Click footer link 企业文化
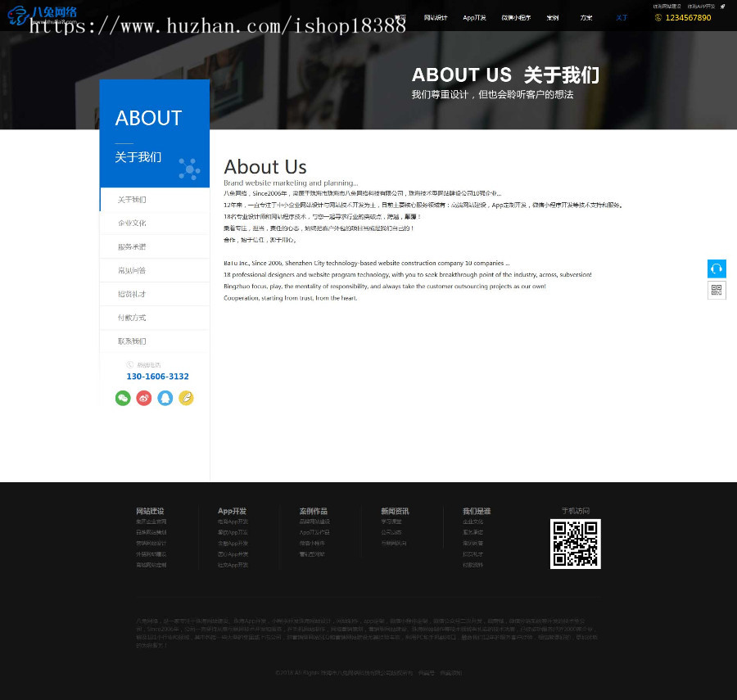The height and width of the screenshot is (700, 737). click(472, 522)
